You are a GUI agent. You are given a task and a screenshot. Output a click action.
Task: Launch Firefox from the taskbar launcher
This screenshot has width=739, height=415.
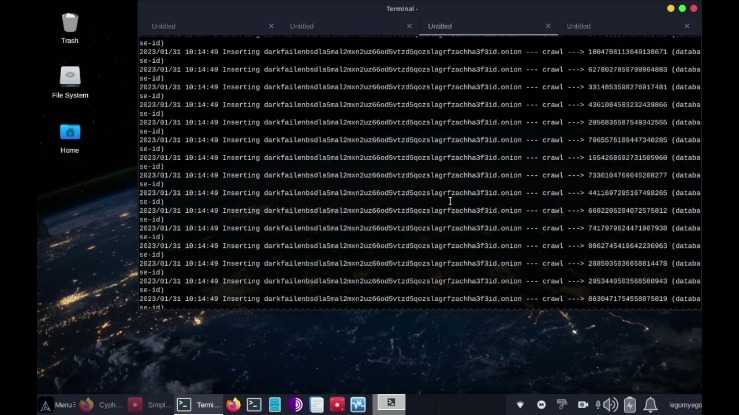(x=233, y=405)
